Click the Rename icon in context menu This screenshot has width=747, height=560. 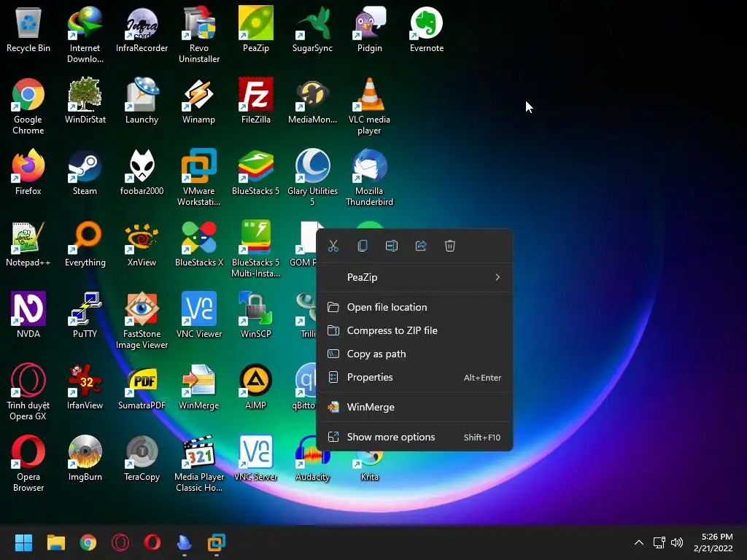click(x=392, y=246)
